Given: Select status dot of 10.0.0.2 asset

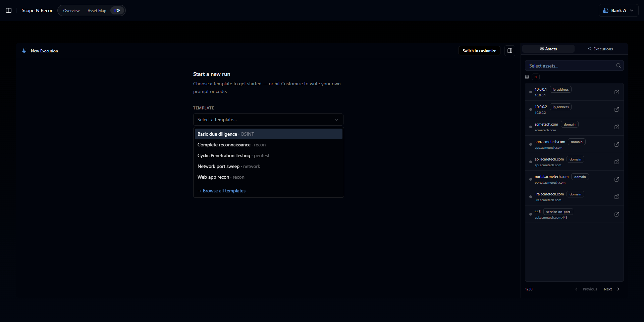Looking at the screenshot, I should pos(530,109).
